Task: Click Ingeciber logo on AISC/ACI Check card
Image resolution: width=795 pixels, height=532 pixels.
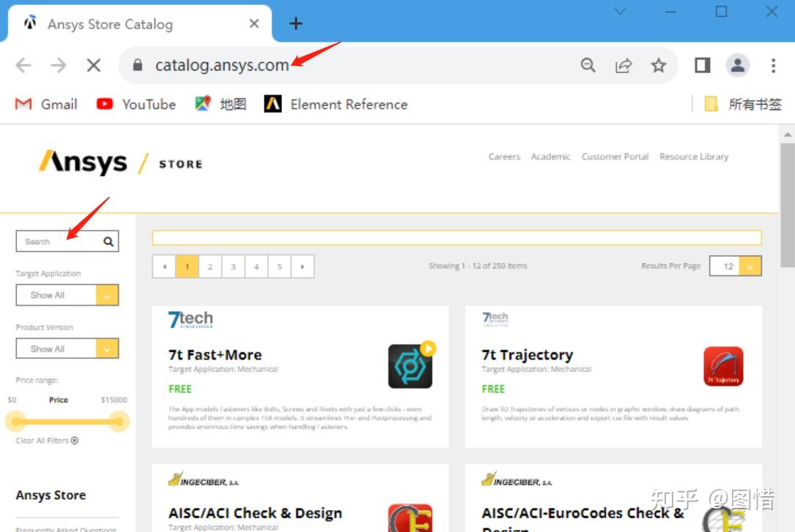Action: coord(203,479)
